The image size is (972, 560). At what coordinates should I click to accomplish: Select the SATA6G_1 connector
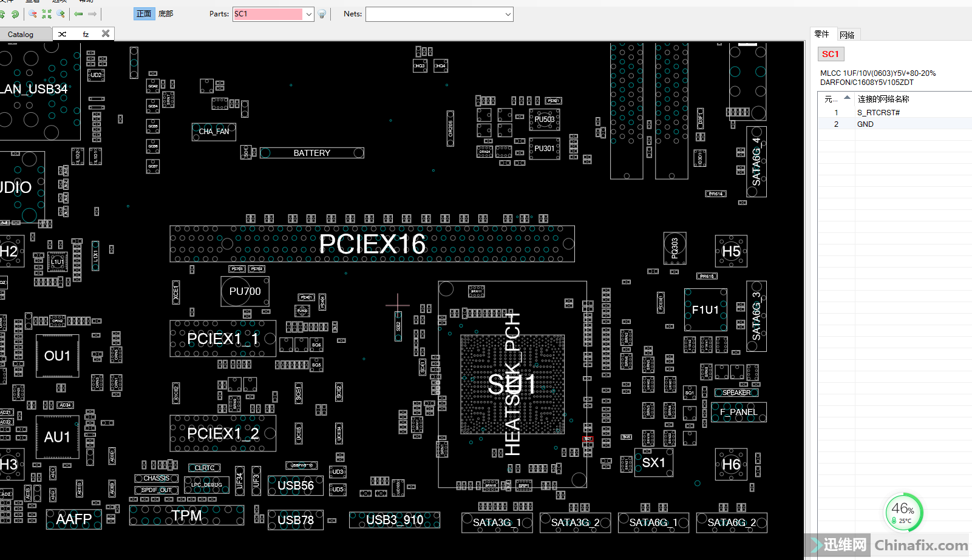click(x=653, y=522)
